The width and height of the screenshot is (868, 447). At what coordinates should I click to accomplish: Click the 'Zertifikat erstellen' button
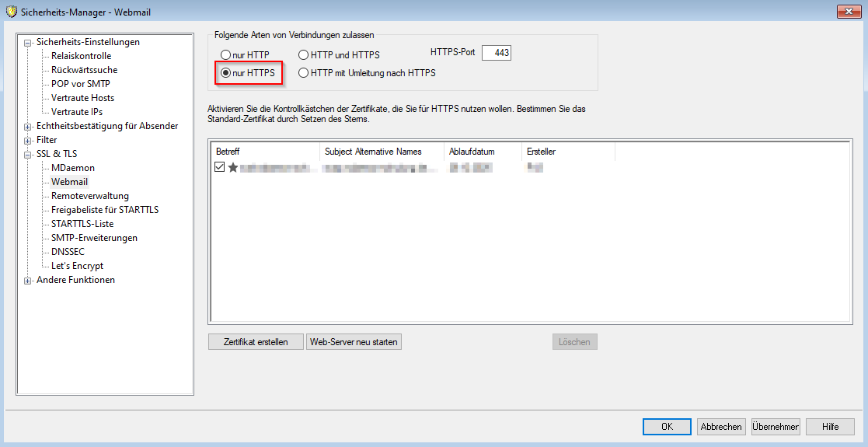pyautogui.click(x=256, y=342)
